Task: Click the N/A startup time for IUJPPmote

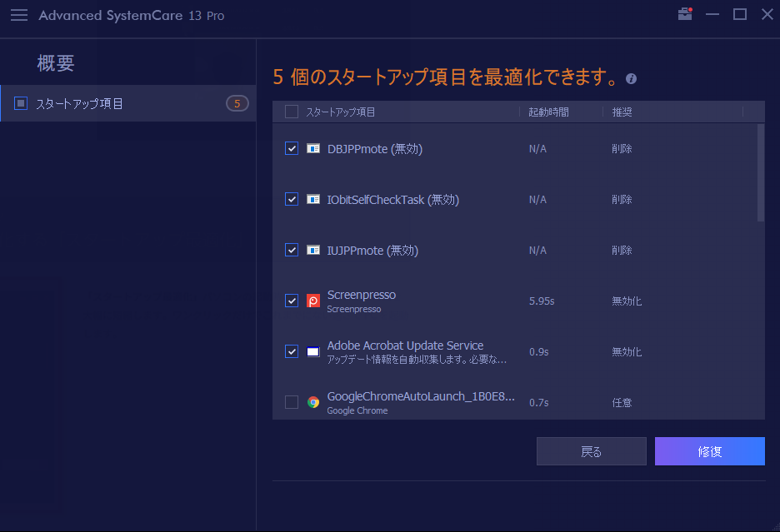Action: coord(537,250)
